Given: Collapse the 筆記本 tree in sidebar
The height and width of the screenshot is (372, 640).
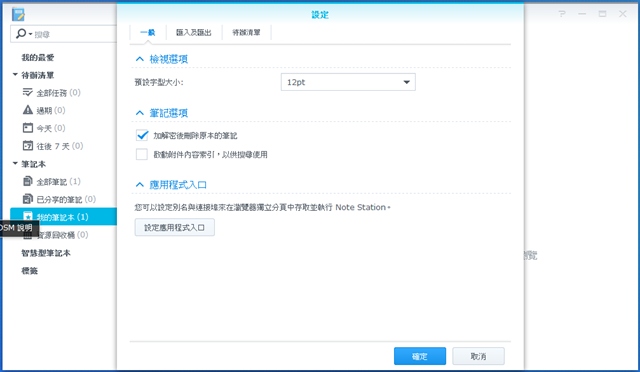Looking at the screenshot, I should 15,163.
